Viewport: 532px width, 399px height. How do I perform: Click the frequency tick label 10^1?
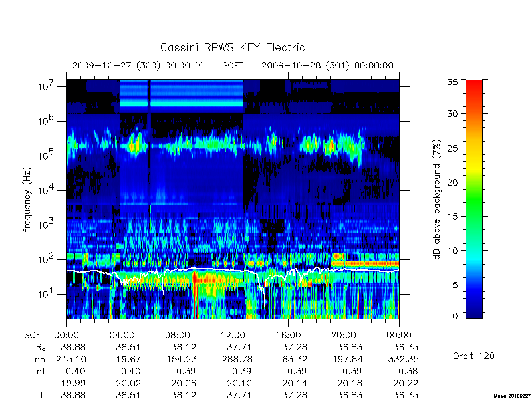click(47, 294)
